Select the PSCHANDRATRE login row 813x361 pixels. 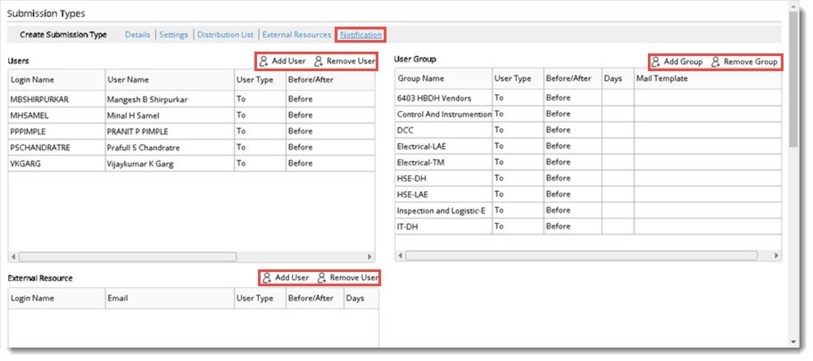pyautogui.click(x=191, y=147)
